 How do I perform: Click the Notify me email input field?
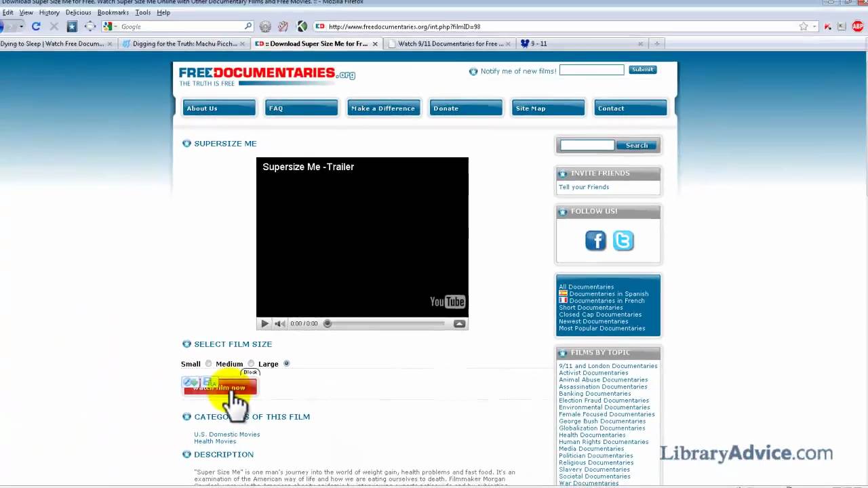(591, 70)
